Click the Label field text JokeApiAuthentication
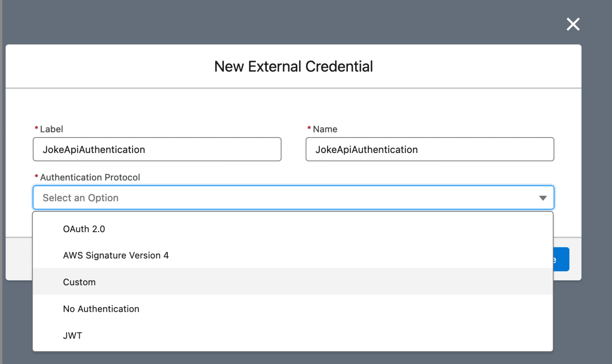Screen dimensions: 612x364 coord(94,149)
